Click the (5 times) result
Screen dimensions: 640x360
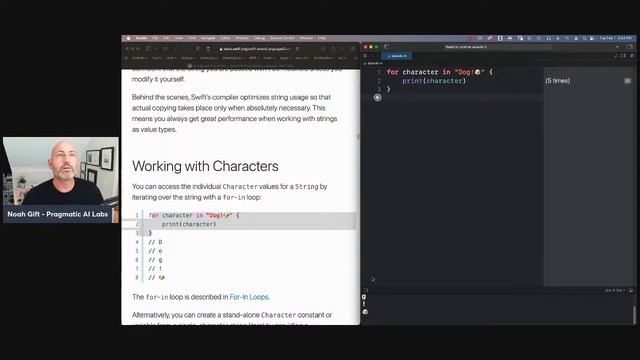click(558, 81)
